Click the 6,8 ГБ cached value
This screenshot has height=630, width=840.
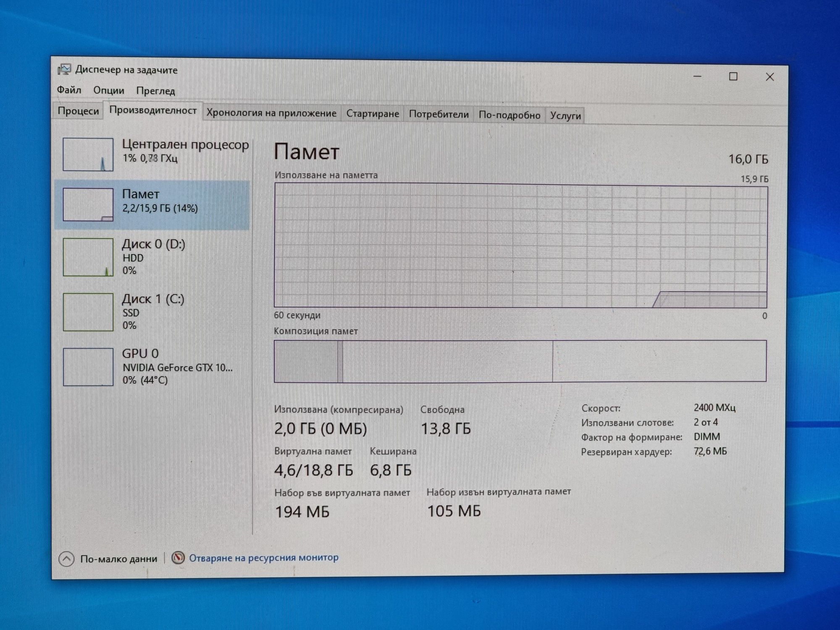(391, 470)
